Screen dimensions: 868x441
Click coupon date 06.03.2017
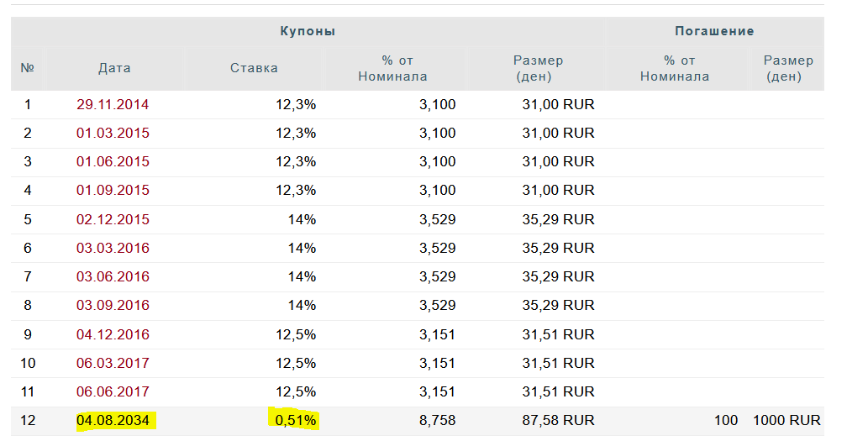[x=113, y=364]
